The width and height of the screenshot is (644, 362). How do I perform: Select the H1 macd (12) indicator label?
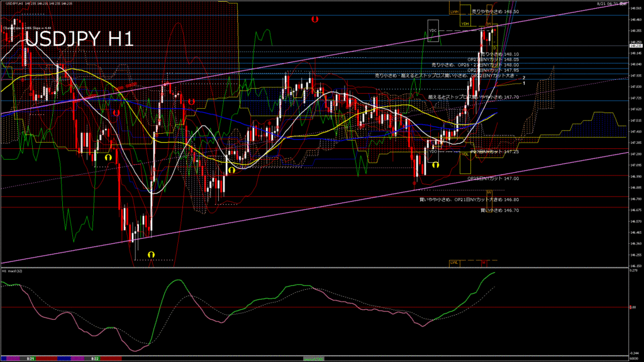13,270
